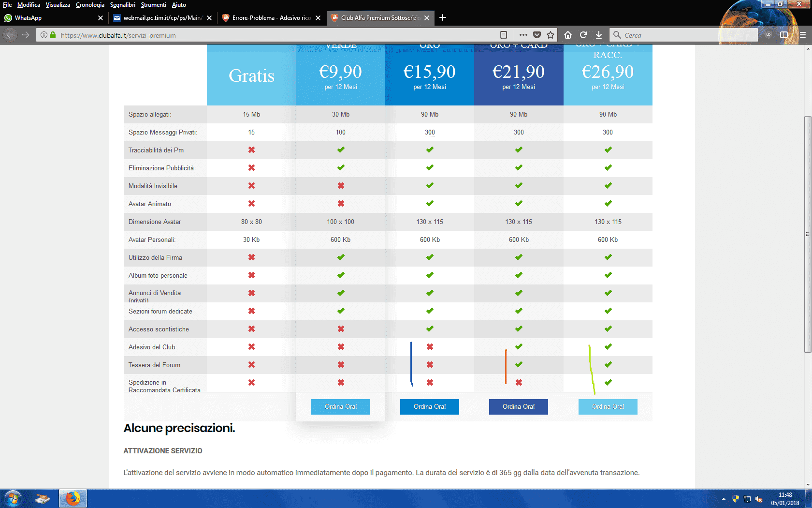Click the muted volume tray icon
Viewport: 812px width, 508px height.
coord(759,499)
